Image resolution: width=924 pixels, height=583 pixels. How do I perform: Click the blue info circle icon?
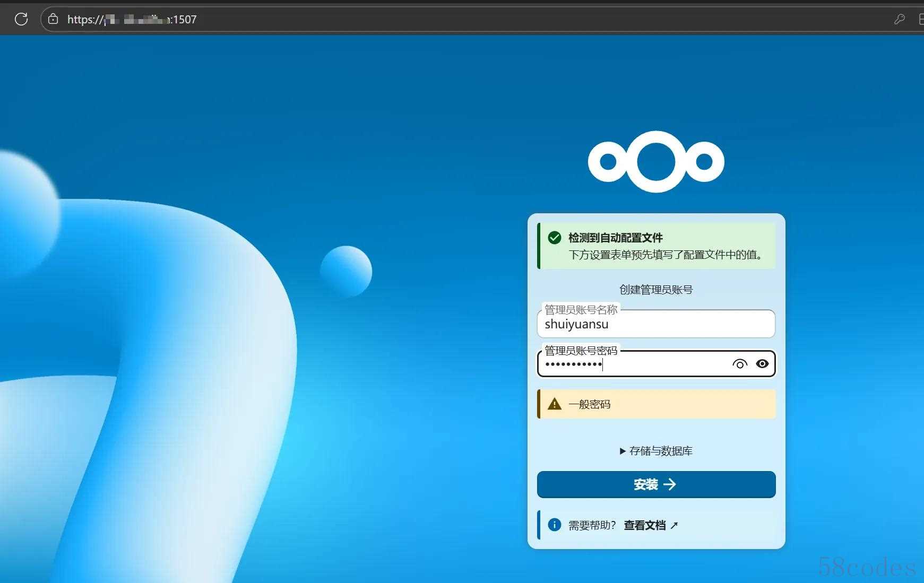click(555, 525)
